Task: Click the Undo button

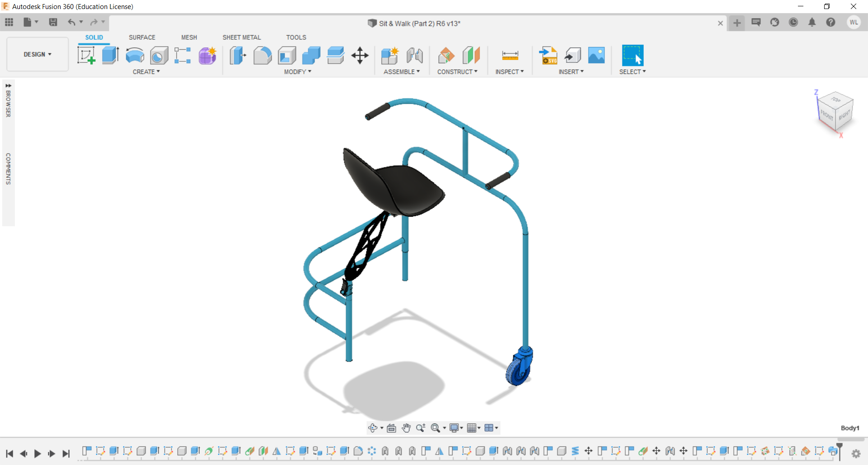Action: 71,22
